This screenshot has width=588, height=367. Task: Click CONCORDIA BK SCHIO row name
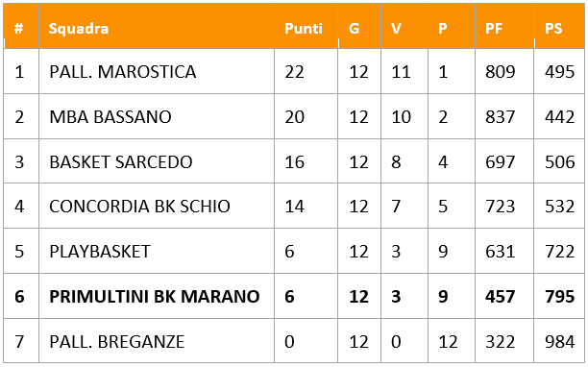[139, 207]
